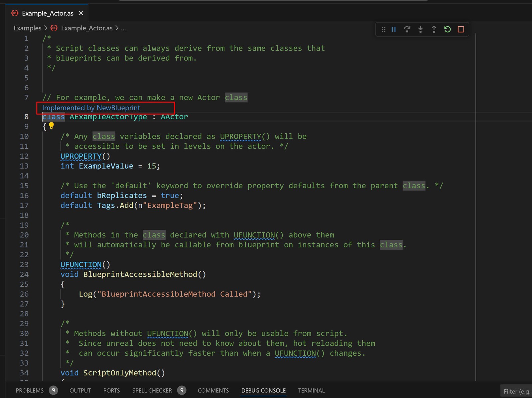Switch to the TERMINAL panel tab
Viewport: 532px width, 398px height.
point(311,390)
